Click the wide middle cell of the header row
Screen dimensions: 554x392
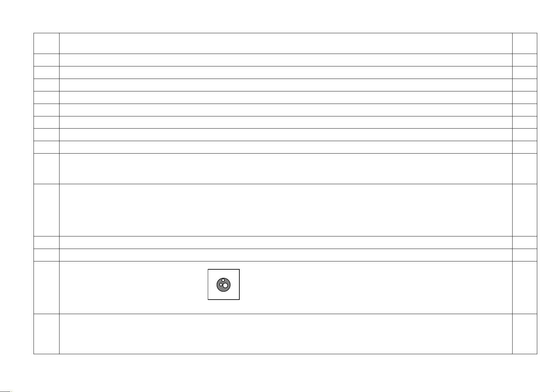[285, 43]
